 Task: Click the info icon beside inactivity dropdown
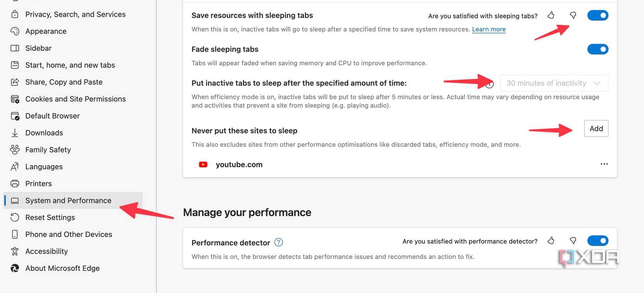[490, 84]
